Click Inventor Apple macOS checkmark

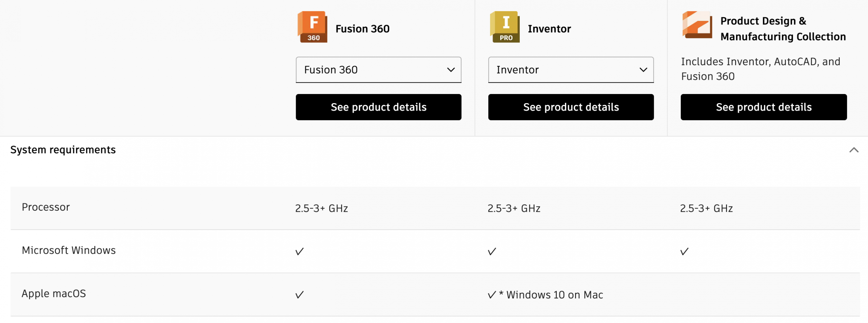coord(492,294)
